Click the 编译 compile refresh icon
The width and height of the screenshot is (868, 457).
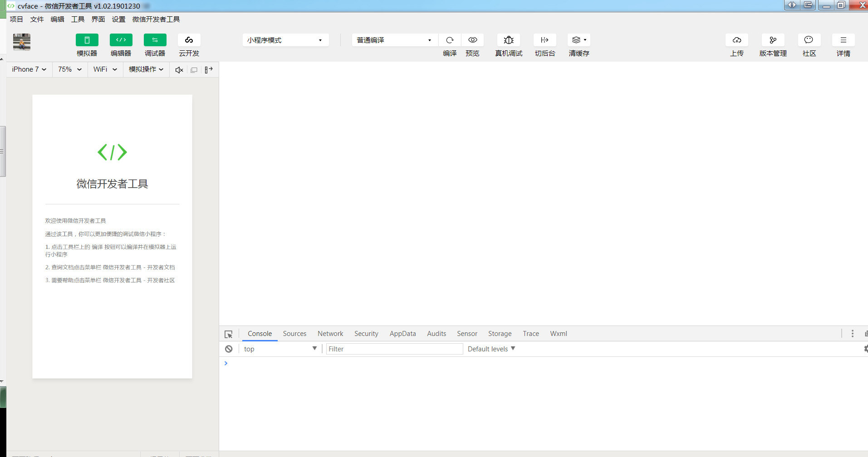450,40
